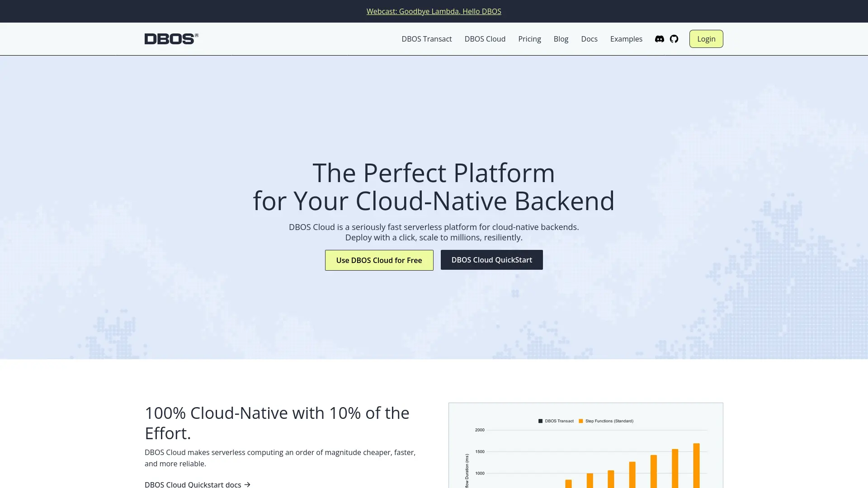Open the DBOS Transact menu item

[x=427, y=39]
